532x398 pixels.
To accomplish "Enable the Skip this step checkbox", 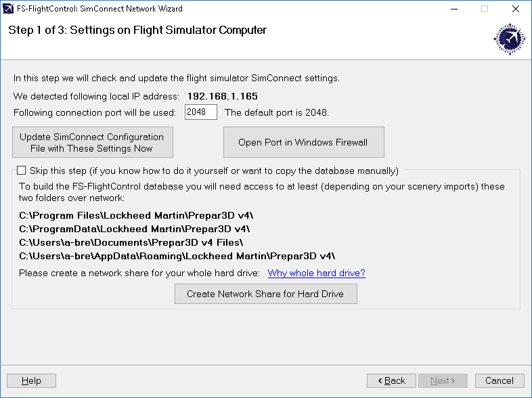I will (x=22, y=171).
